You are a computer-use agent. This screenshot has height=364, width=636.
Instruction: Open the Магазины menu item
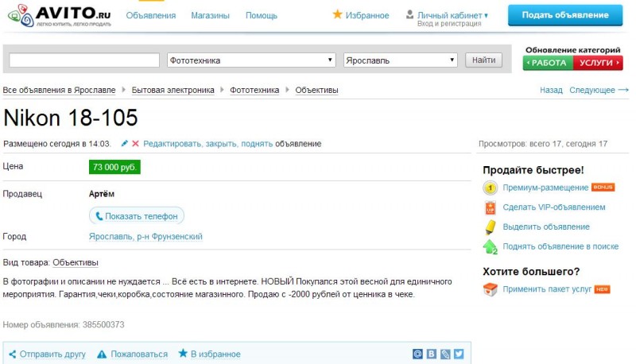click(211, 16)
